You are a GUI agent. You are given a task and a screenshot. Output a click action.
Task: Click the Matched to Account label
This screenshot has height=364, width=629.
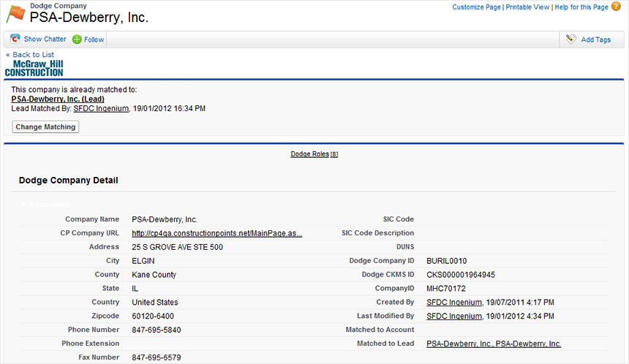pos(380,330)
